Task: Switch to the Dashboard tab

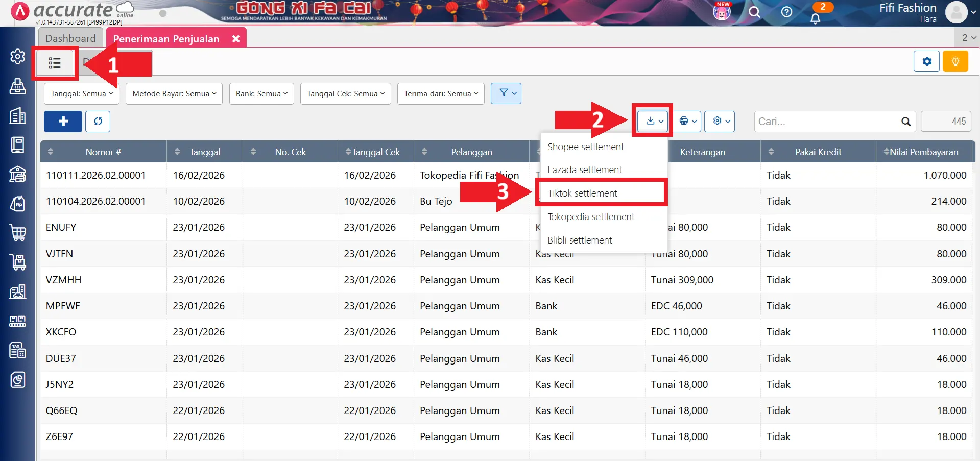Action: click(x=70, y=38)
